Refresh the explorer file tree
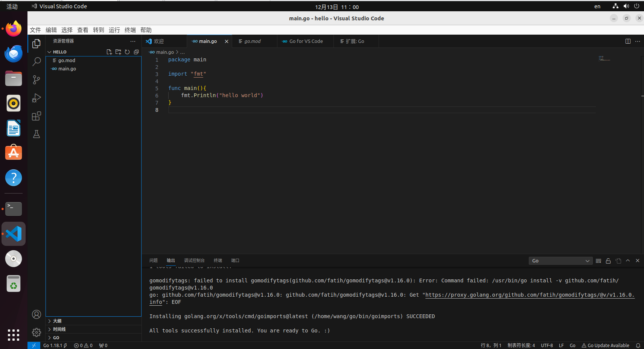 [x=127, y=52]
